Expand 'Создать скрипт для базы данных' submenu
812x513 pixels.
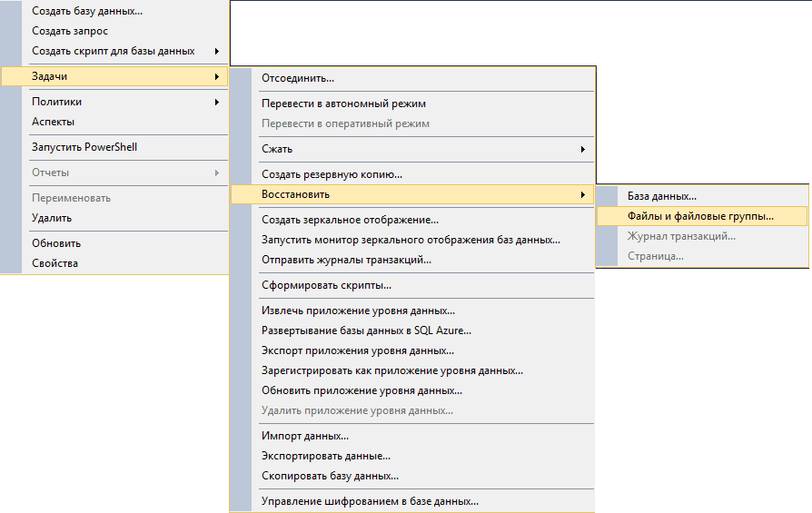[x=216, y=51]
